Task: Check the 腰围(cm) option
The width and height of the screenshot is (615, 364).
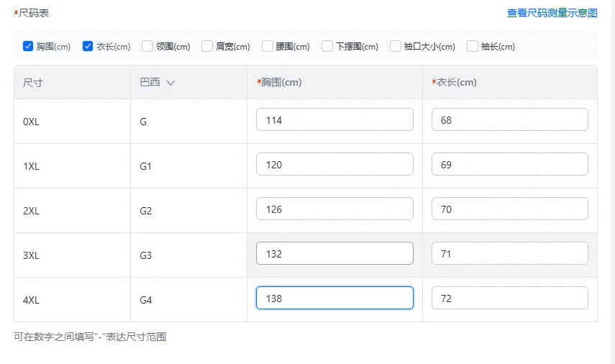Action: click(268, 47)
